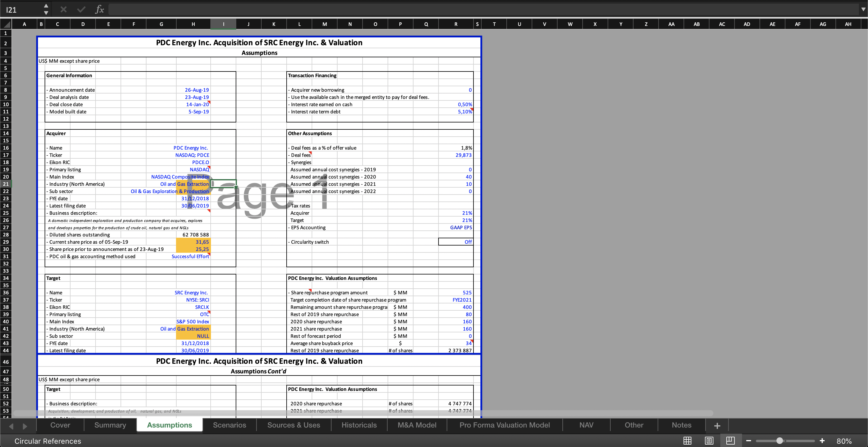868x447 pixels.
Task: Click the 2020 cost synergies value 40
Action: tap(456, 177)
